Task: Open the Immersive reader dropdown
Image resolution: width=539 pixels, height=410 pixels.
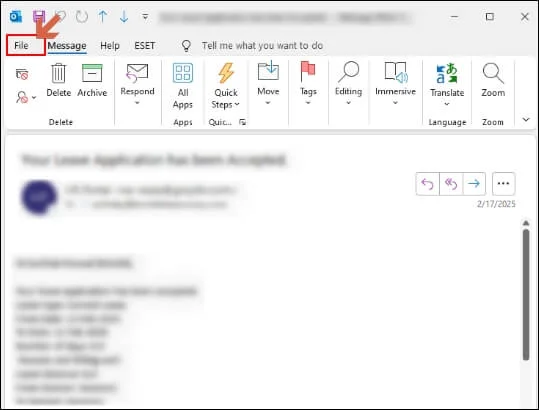Action: (x=395, y=83)
